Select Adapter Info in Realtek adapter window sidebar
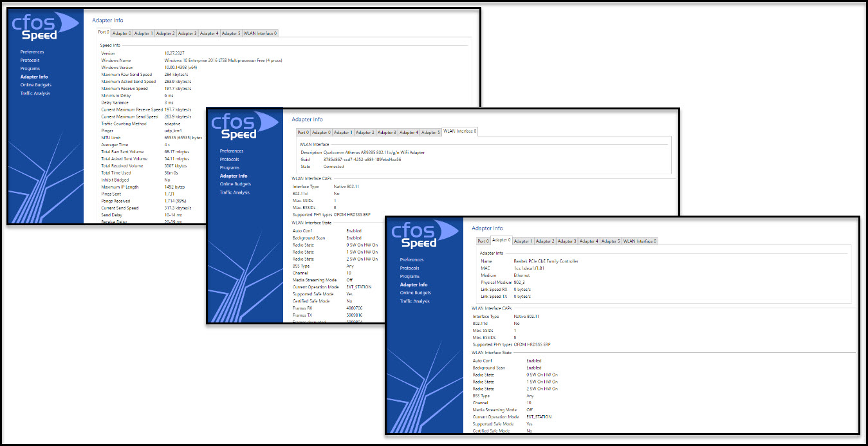The height and width of the screenshot is (446, 868). pos(414,284)
